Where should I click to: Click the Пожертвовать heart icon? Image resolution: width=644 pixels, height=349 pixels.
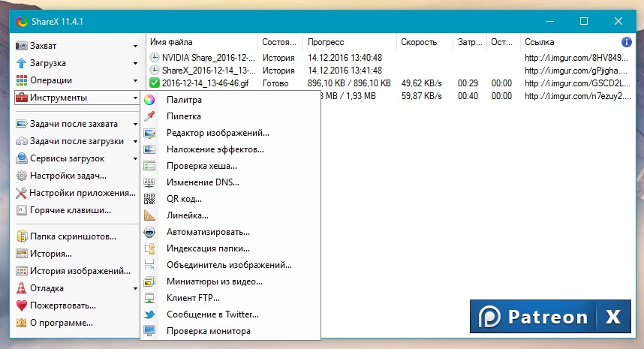click(21, 305)
